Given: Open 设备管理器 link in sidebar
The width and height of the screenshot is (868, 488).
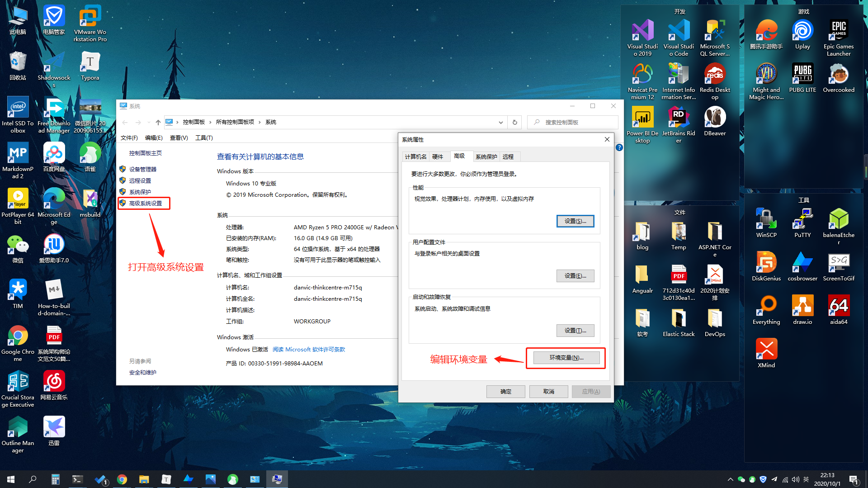Looking at the screenshot, I should pyautogui.click(x=142, y=169).
